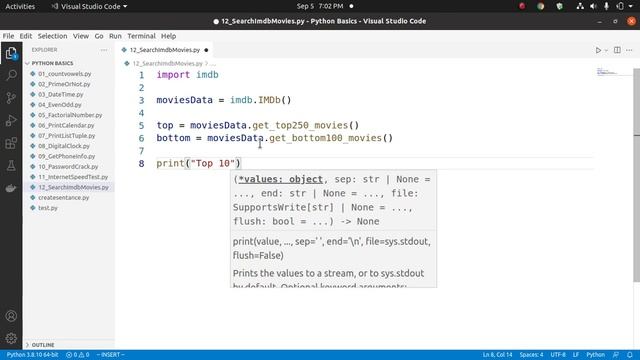Open the Accounts icon

pyautogui.click(x=11, y=316)
